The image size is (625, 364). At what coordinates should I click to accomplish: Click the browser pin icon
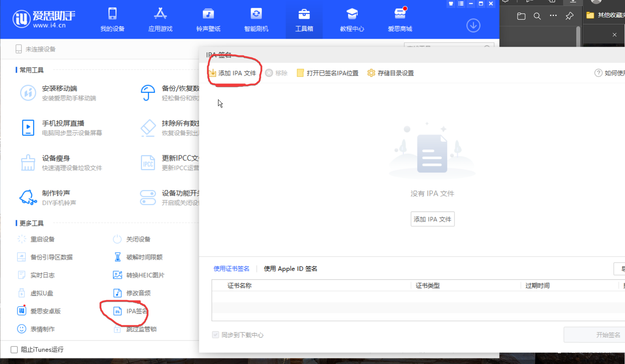(x=569, y=16)
